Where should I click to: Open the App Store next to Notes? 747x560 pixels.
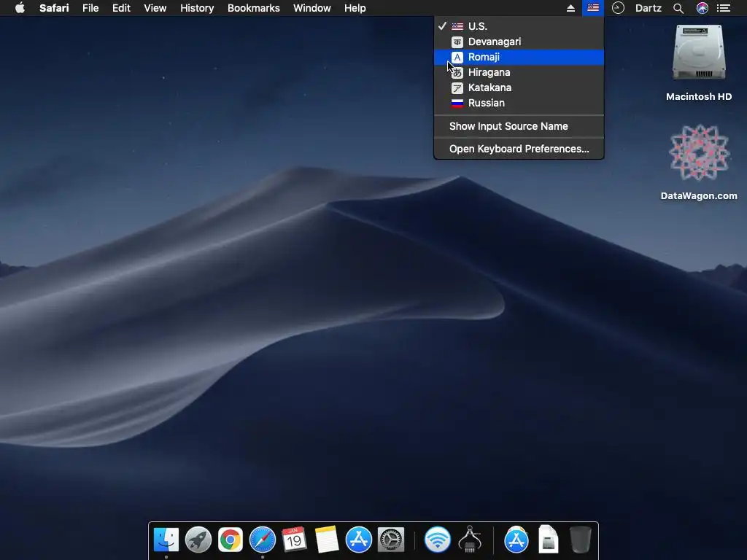(x=358, y=540)
